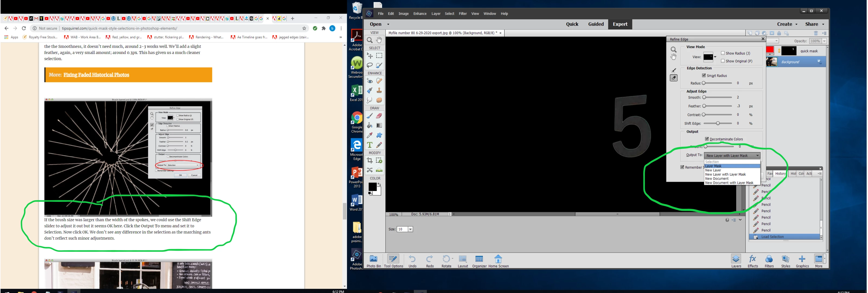Viewport: 868px width, 293px height.
Task: Open Fixing Faded Historical Photos link
Action: tap(96, 75)
